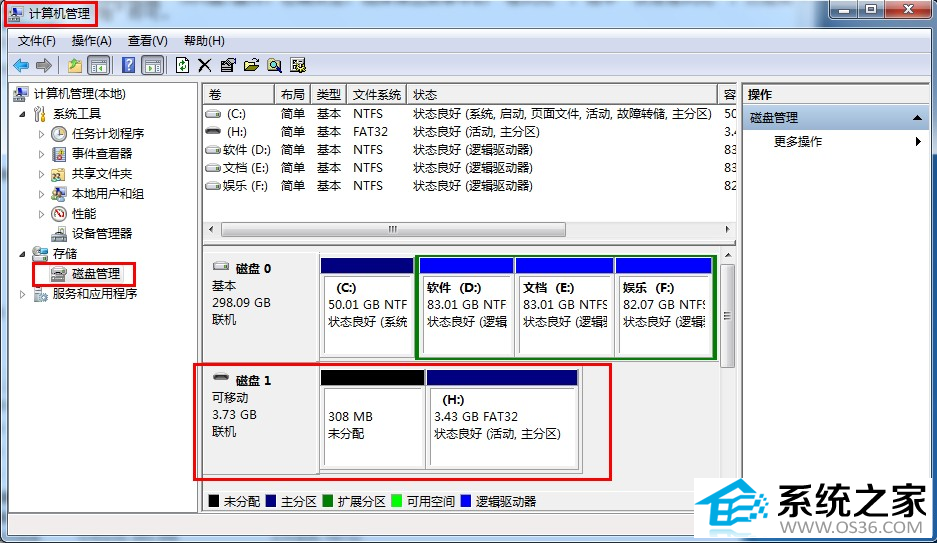Select the 本地用户和组 icon
Viewport: 937px width, 543px height.
[x=59, y=194]
